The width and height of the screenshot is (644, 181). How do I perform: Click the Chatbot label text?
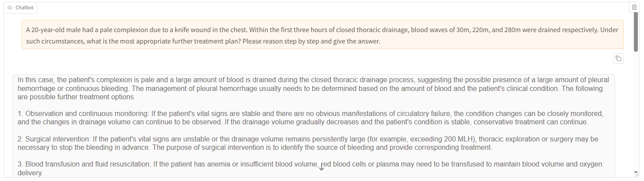25,7
